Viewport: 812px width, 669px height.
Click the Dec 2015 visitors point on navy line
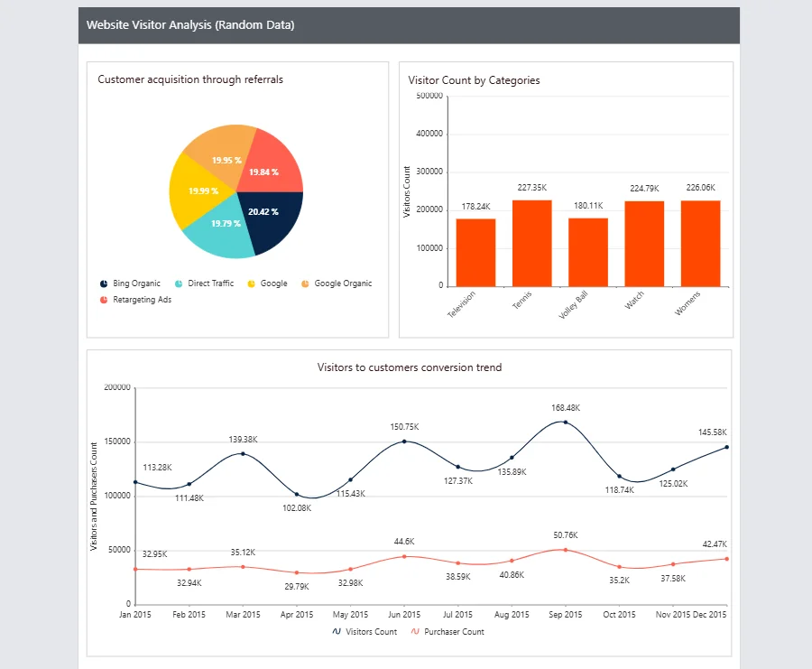pyautogui.click(x=726, y=447)
